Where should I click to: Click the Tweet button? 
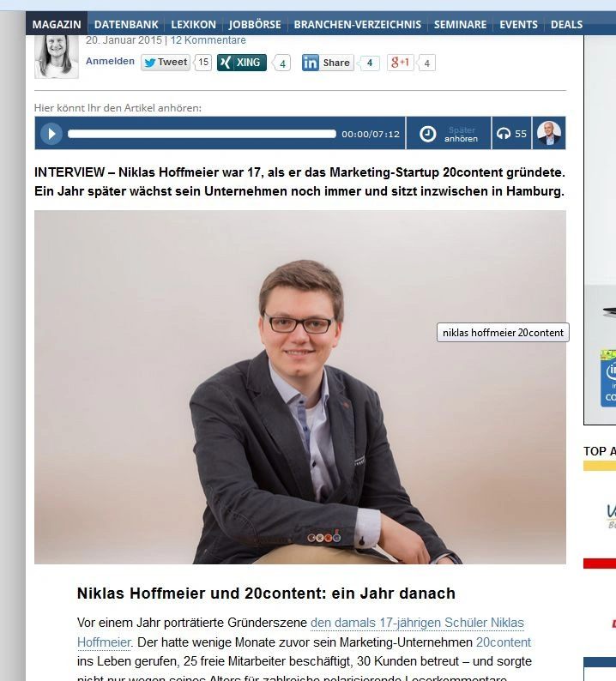(166, 63)
